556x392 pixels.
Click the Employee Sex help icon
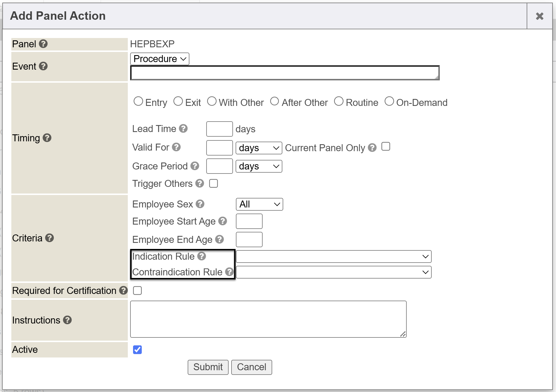200,204
